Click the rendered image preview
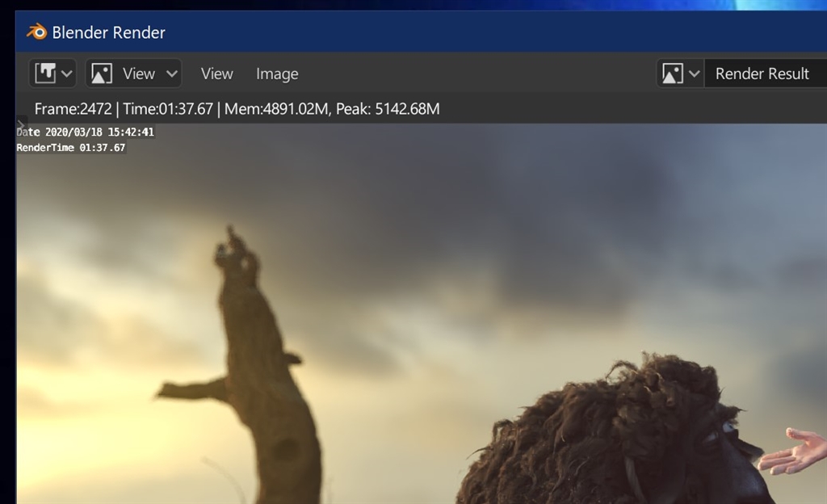 pyautogui.click(x=422, y=313)
